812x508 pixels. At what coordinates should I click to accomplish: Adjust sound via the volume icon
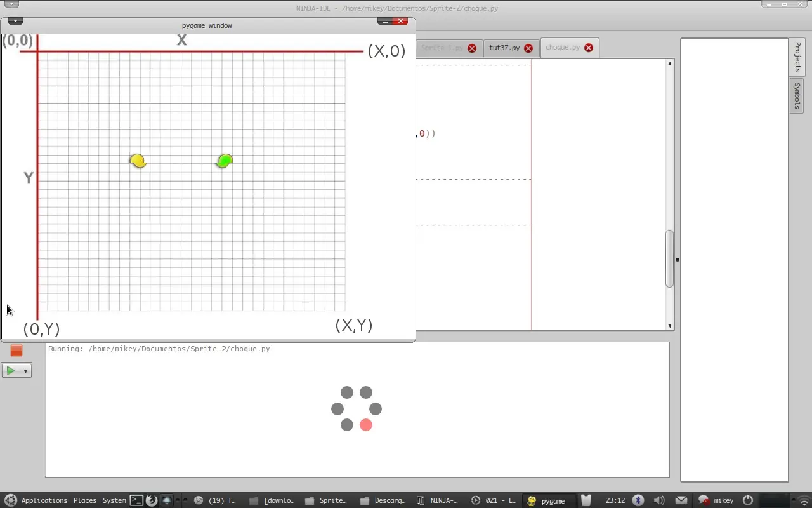point(659,500)
